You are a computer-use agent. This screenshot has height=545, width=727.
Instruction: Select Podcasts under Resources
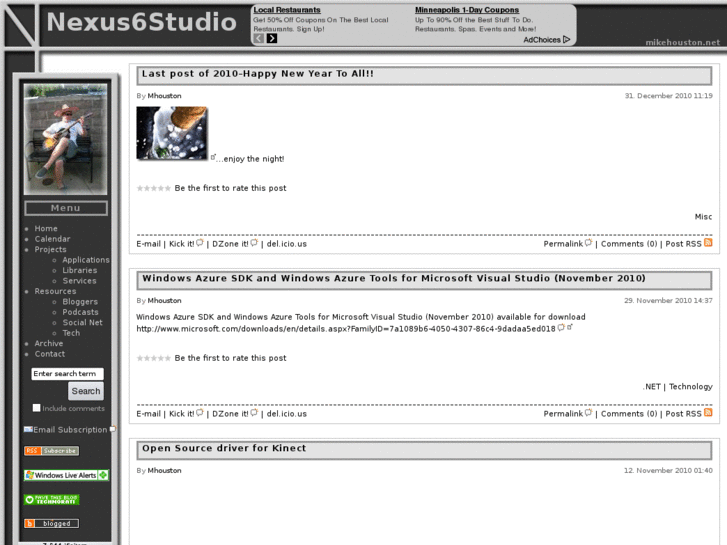coord(81,312)
